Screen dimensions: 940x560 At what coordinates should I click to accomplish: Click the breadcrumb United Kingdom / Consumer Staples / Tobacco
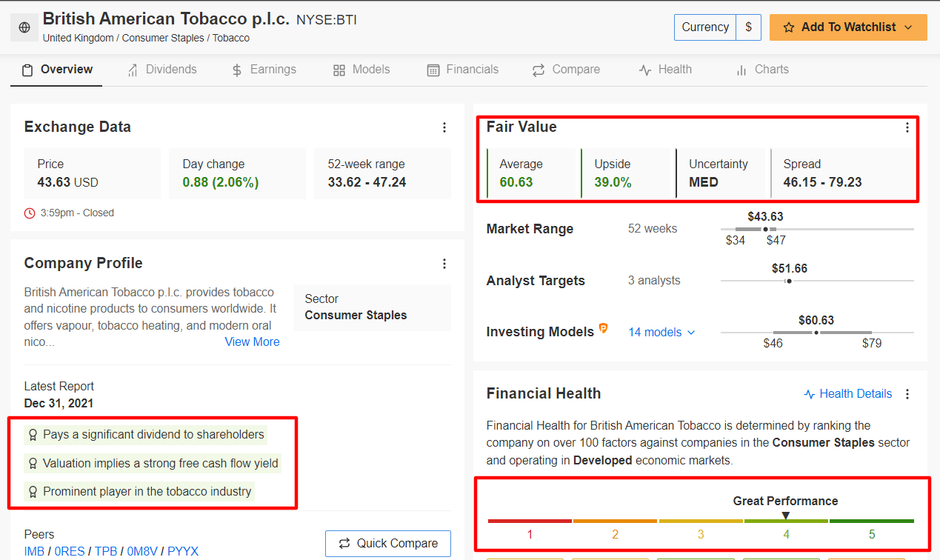coord(147,38)
